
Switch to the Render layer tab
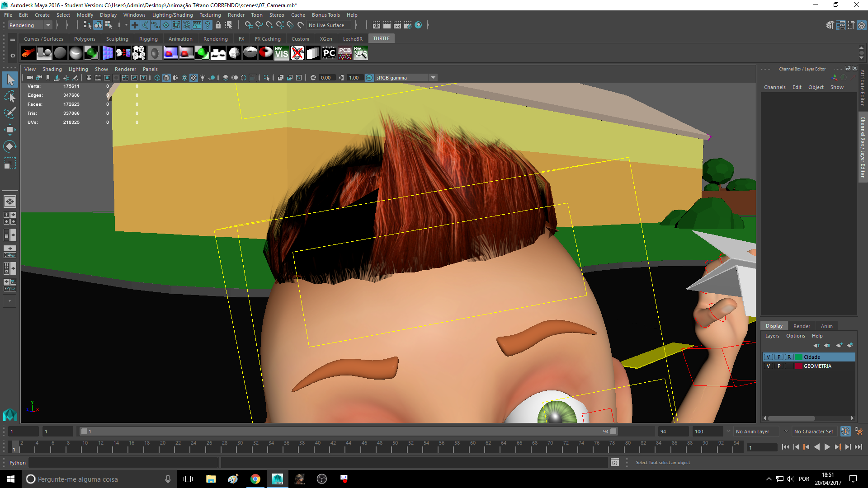[x=801, y=326]
